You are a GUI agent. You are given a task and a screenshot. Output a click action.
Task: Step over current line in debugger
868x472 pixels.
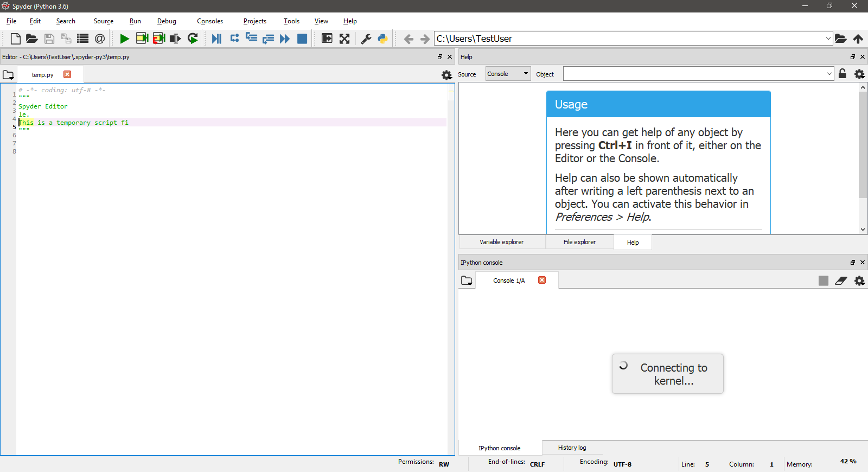tap(234, 38)
